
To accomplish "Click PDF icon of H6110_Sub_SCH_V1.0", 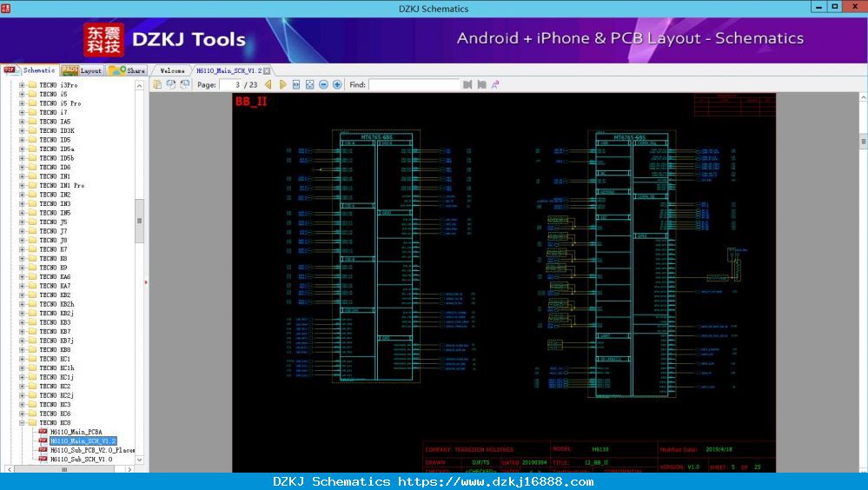I will pyautogui.click(x=43, y=459).
